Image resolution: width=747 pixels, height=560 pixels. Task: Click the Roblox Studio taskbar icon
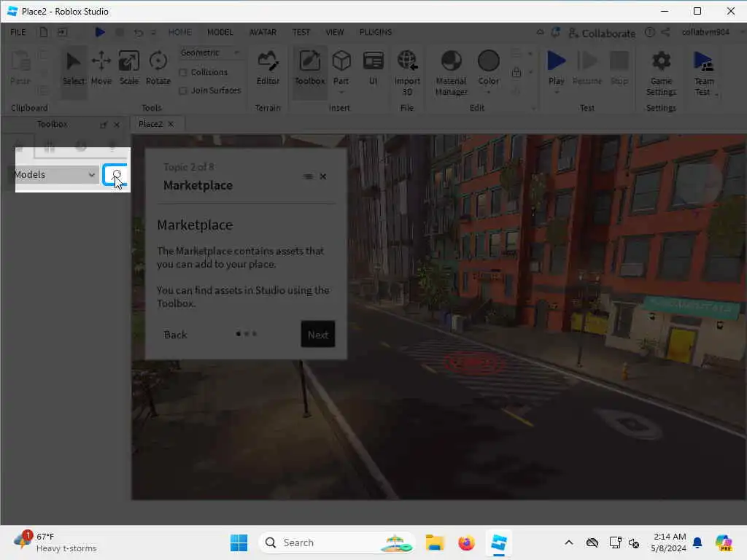pos(498,542)
